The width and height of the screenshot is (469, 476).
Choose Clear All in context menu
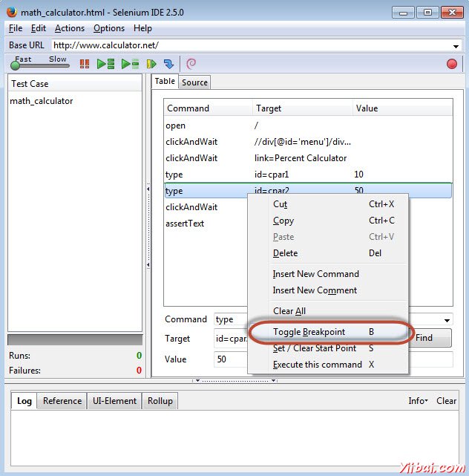pos(328,311)
